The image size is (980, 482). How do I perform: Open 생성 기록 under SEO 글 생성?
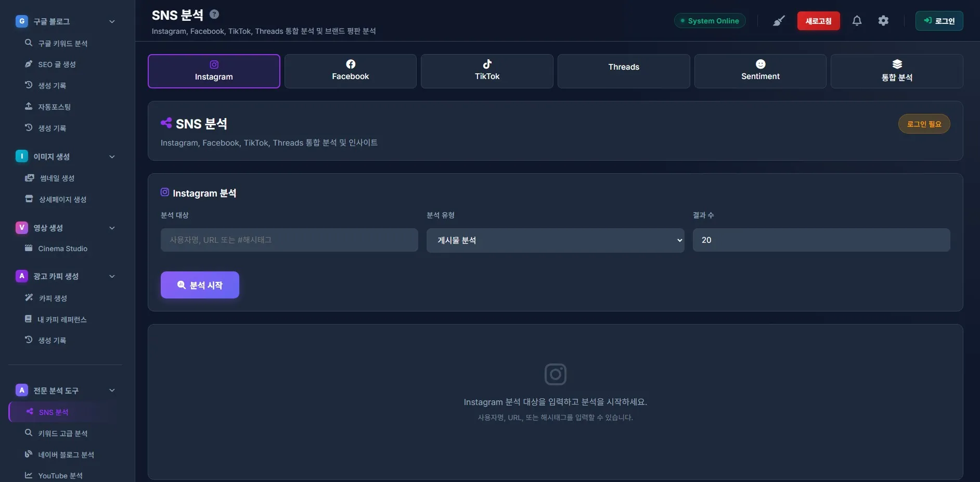pyautogui.click(x=65, y=85)
